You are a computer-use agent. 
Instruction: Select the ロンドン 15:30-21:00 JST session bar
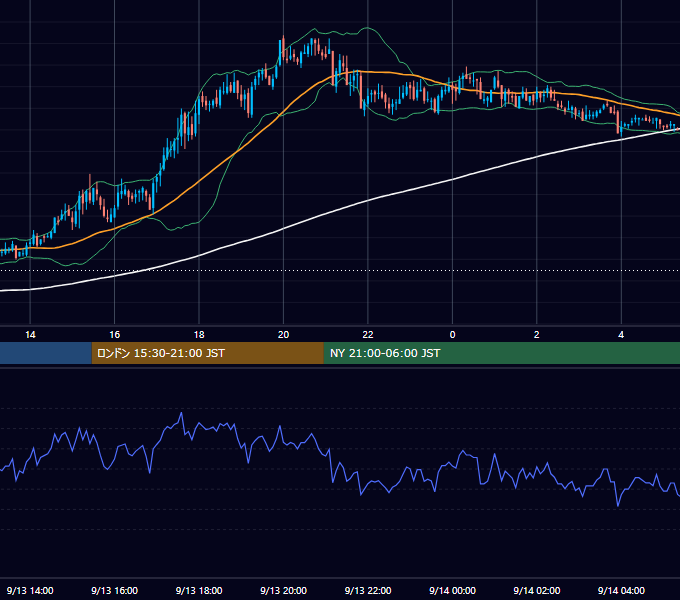207,353
